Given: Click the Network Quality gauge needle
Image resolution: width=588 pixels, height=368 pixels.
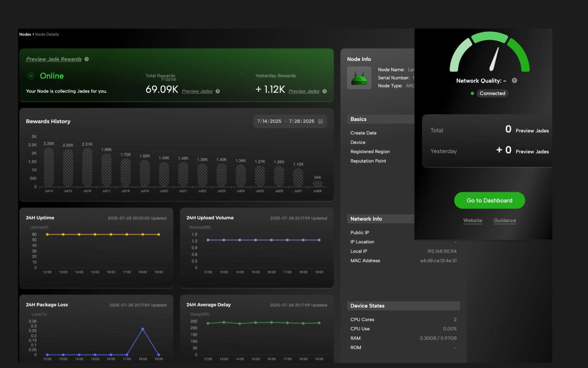Looking at the screenshot, I should [494, 59].
